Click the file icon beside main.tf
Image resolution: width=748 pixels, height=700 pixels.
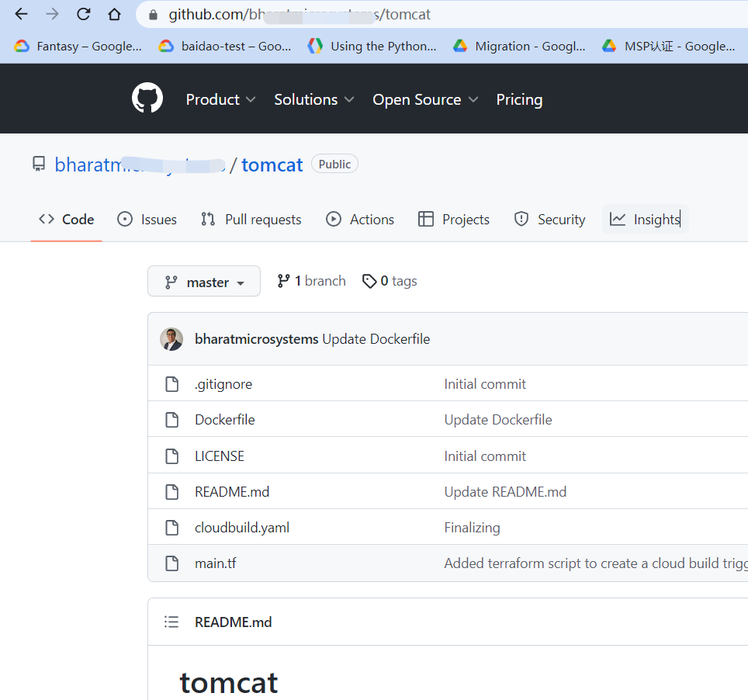pyautogui.click(x=171, y=563)
